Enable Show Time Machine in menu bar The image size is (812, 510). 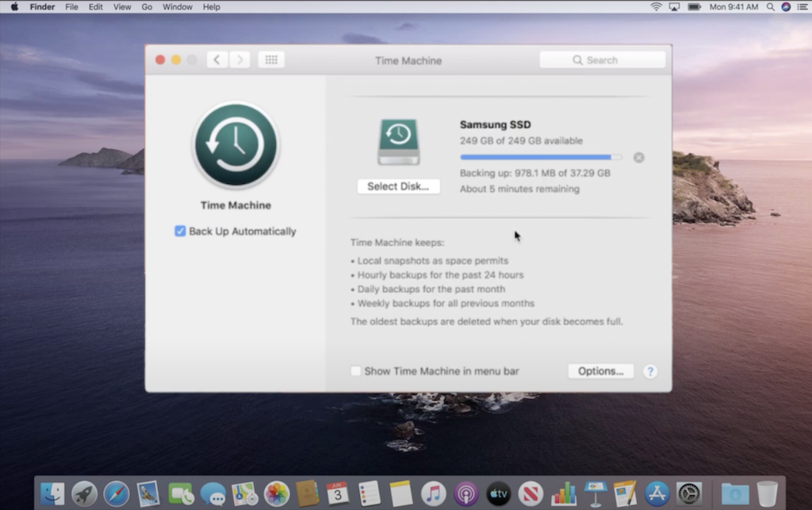coord(355,370)
